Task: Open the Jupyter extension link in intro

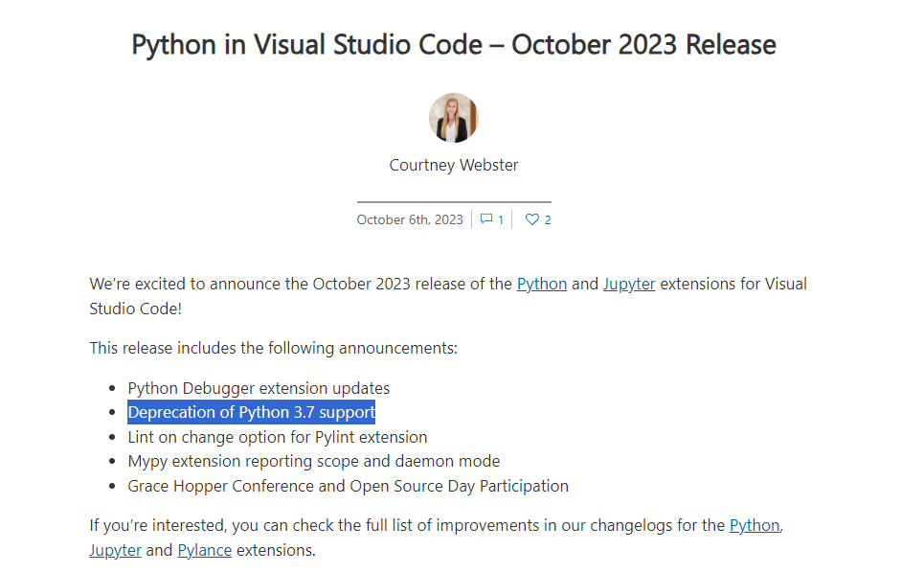Action: (x=629, y=284)
